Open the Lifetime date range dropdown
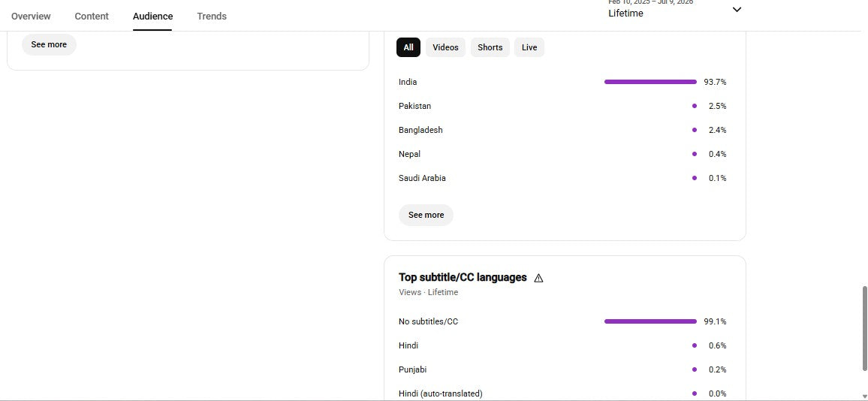Image resolution: width=868 pixels, height=401 pixels. [x=675, y=10]
